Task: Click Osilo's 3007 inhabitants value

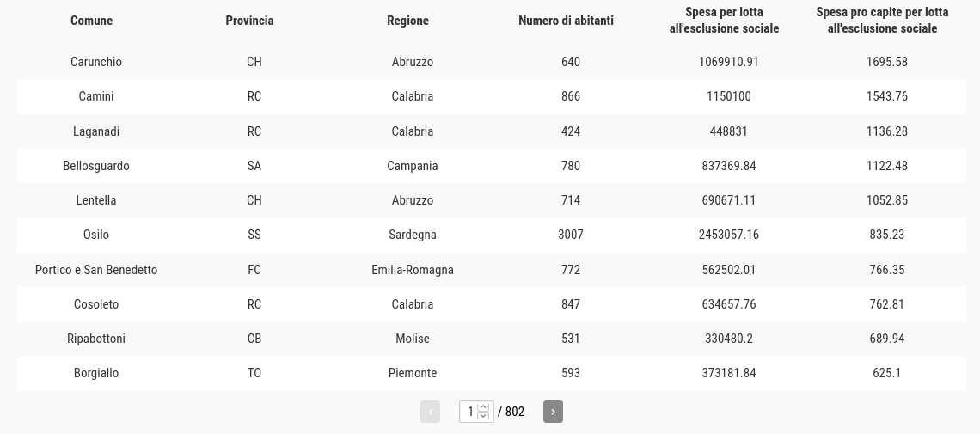Action: point(571,235)
